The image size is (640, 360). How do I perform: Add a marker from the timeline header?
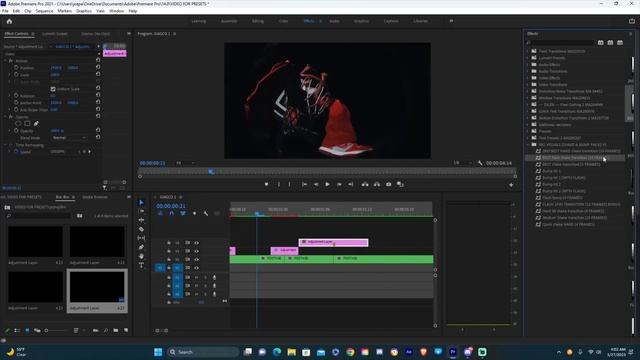point(194,213)
